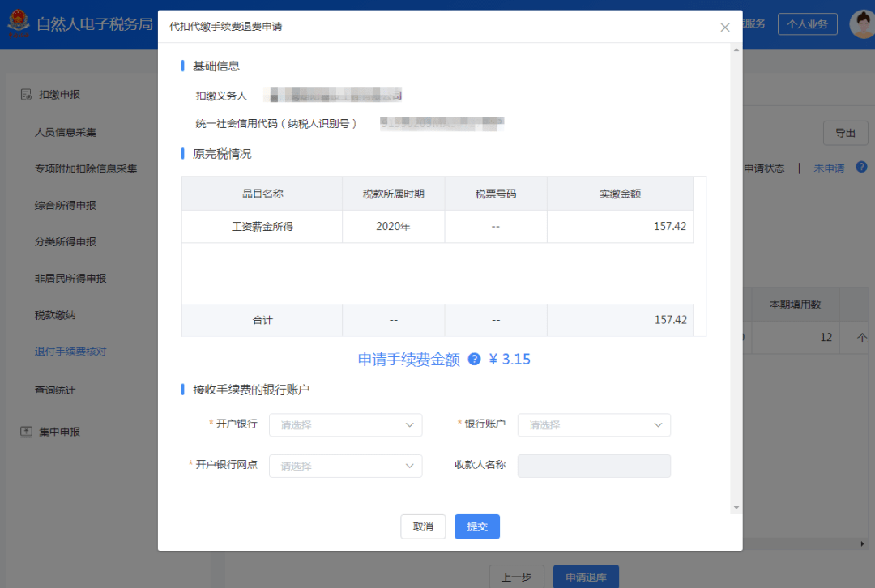This screenshot has height=588, width=875.
Task: Select the 扣缴申报 sidebar icon
Action: coord(25,93)
